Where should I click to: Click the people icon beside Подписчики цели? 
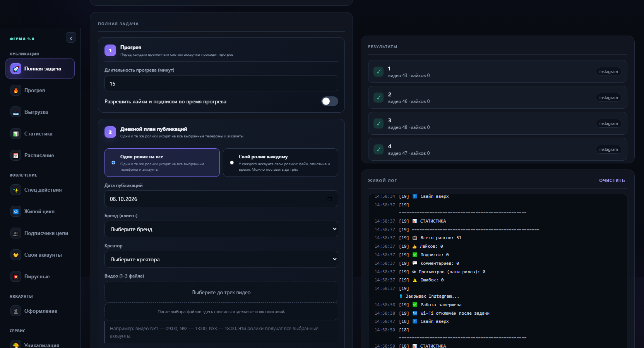(16, 233)
